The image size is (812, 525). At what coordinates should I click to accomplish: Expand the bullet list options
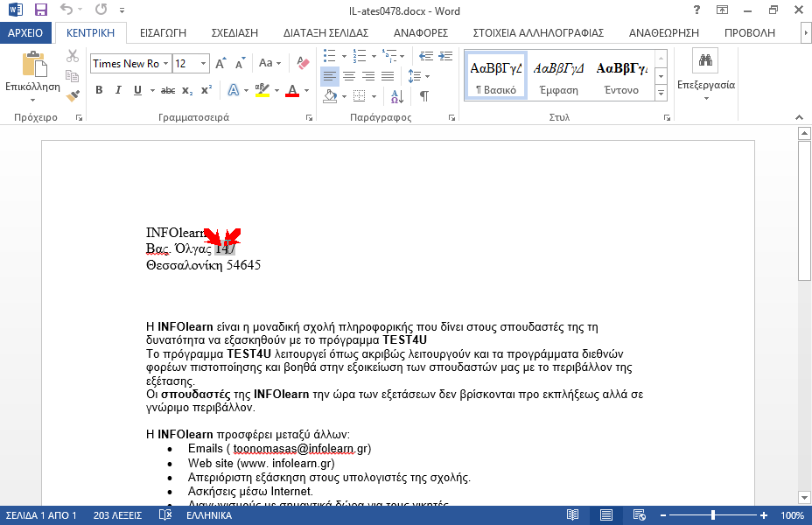coord(344,56)
